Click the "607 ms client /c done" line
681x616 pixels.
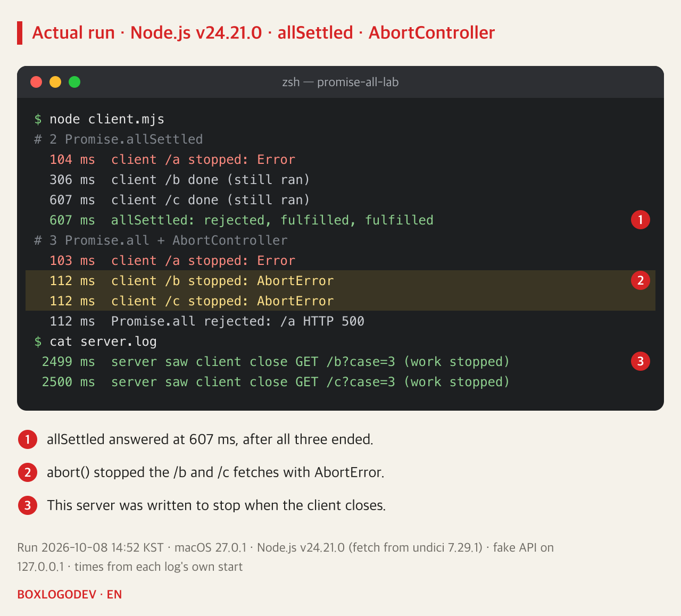pyautogui.click(x=180, y=200)
